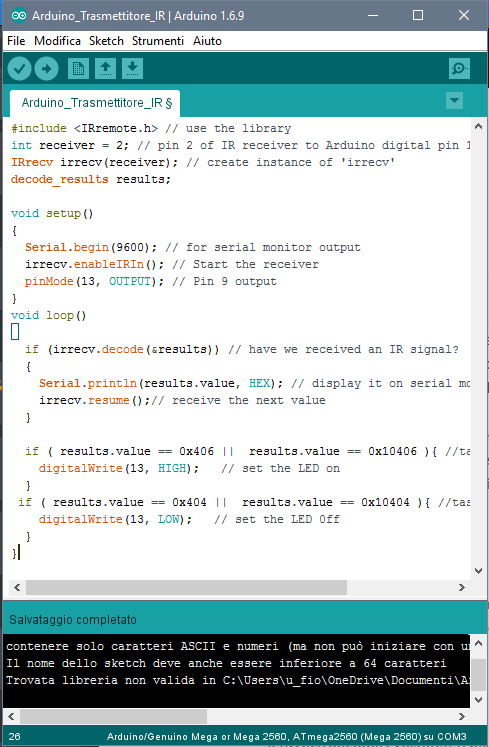Click console line 'Trovata libreria non valida'
Image resolution: width=489 pixels, height=747 pixels.
pyautogui.click(x=238, y=680)
